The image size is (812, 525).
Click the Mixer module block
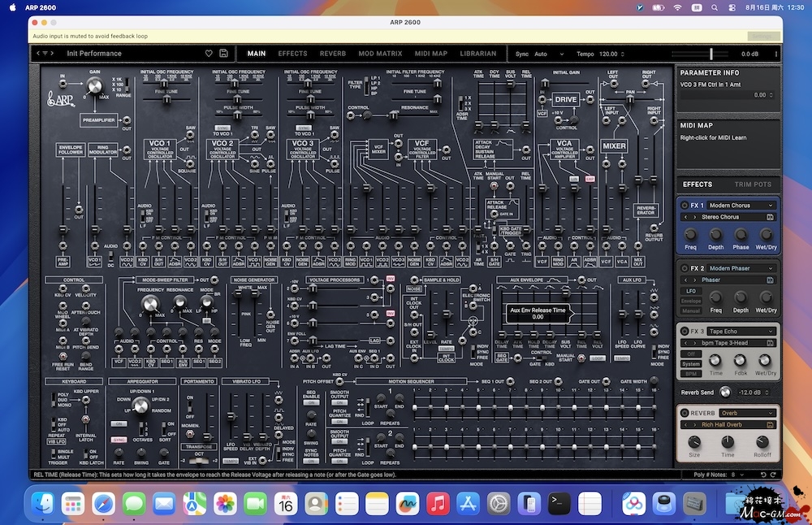(x=614, y=146)
